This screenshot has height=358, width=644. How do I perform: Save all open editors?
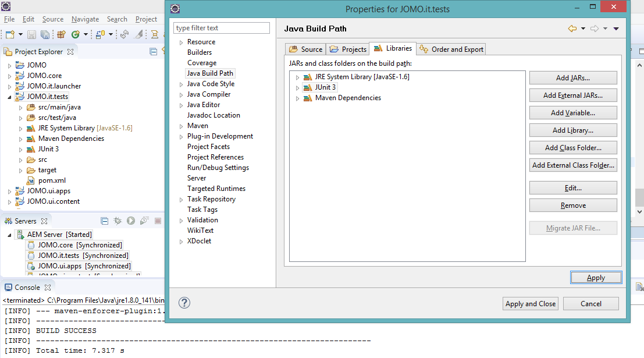(x=45, y=34)
